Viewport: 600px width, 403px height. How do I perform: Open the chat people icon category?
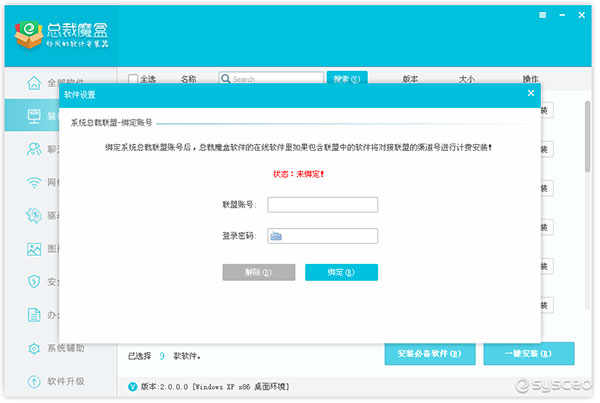tap(34, 149)
